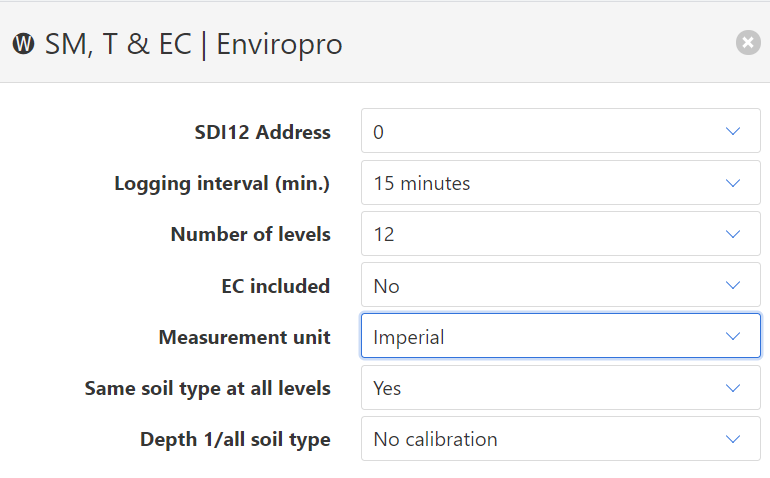This screenshot has height=478, width=770.
Task: Click the SM, T & EC | Enviropro title
Action: point(193,45)
